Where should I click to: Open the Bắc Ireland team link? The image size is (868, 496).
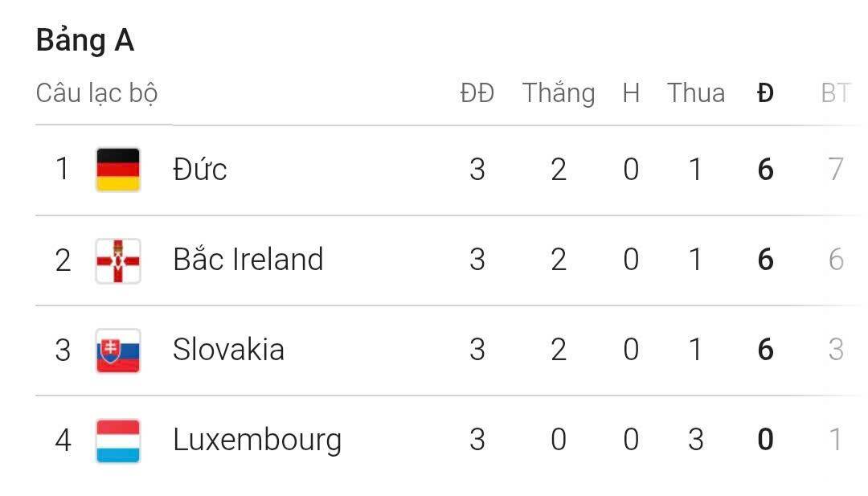point(248,260)
